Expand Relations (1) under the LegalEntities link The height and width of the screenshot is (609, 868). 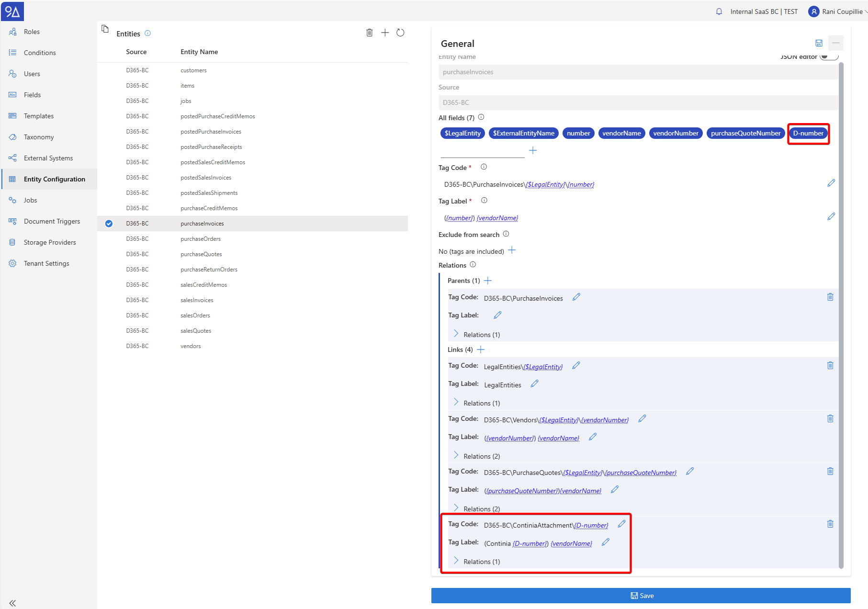point(456,403)
